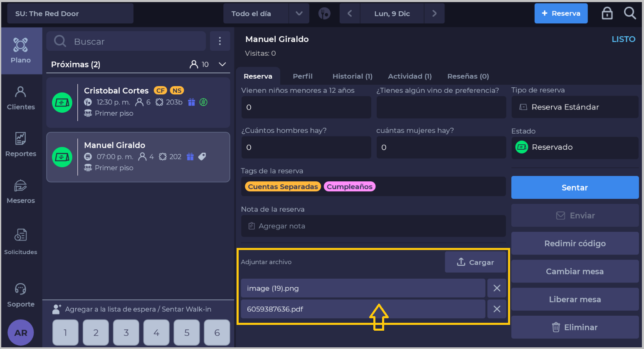Viewport: 644px width, 349px height.
Task: Click the search magnifier in top bar
Action: 630,13
